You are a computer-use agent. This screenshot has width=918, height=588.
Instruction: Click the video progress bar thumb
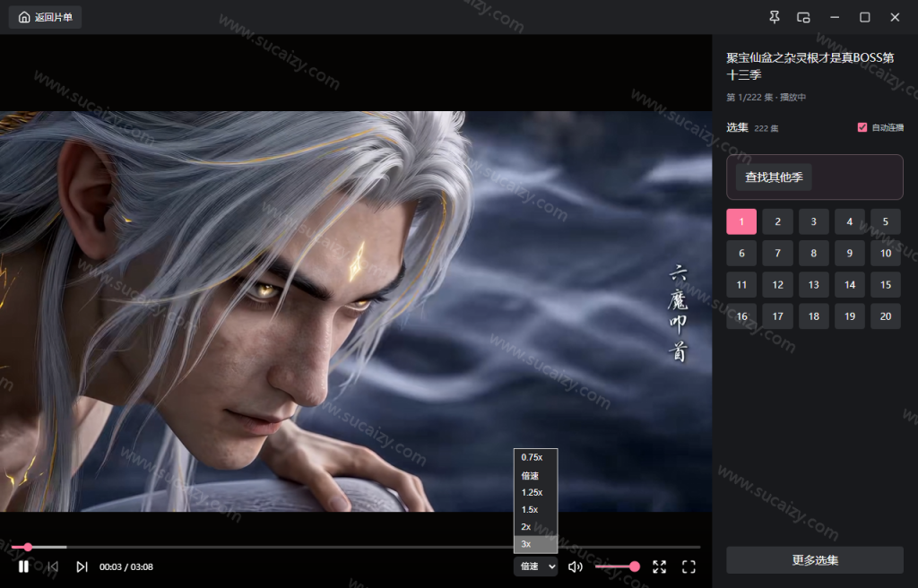[x=28, y=547]
